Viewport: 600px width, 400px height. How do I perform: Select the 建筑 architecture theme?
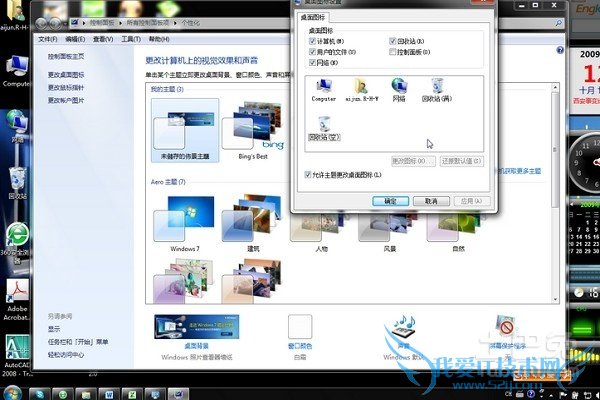(x=253, y=223)
